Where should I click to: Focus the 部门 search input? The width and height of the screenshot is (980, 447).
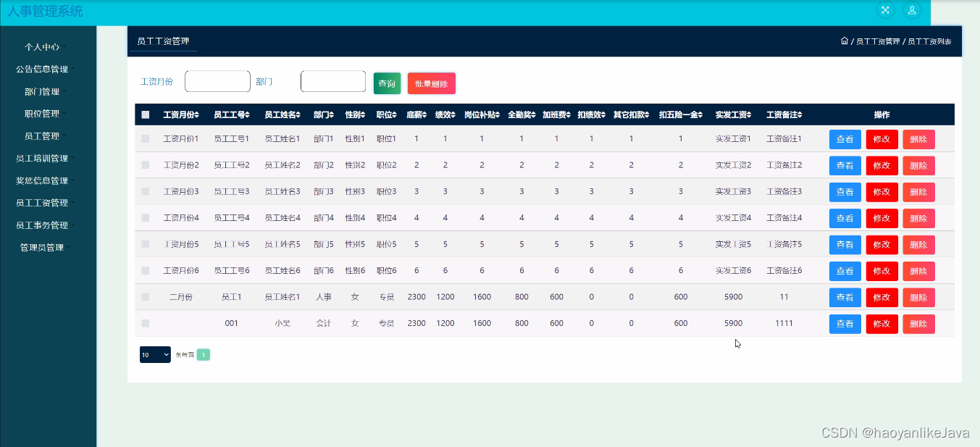point(333,81)
